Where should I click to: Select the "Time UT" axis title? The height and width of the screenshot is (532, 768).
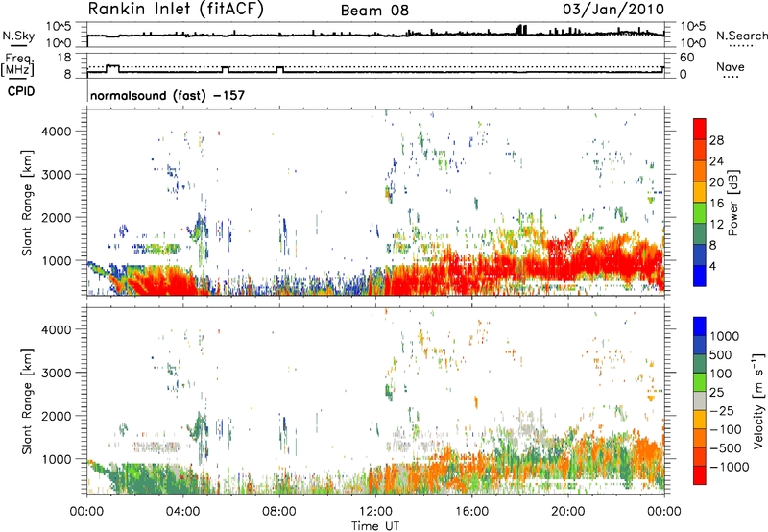coord(375,526)
